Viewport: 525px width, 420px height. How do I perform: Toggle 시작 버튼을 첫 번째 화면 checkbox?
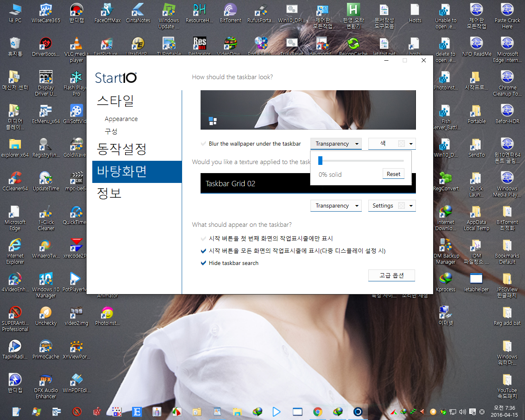(267, 238)
